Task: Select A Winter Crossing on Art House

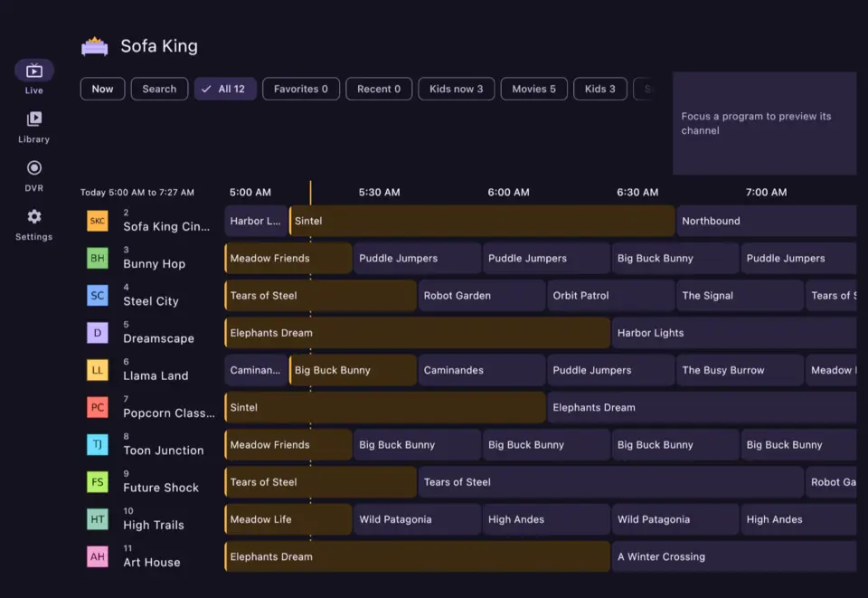Action: coord(734,556)
